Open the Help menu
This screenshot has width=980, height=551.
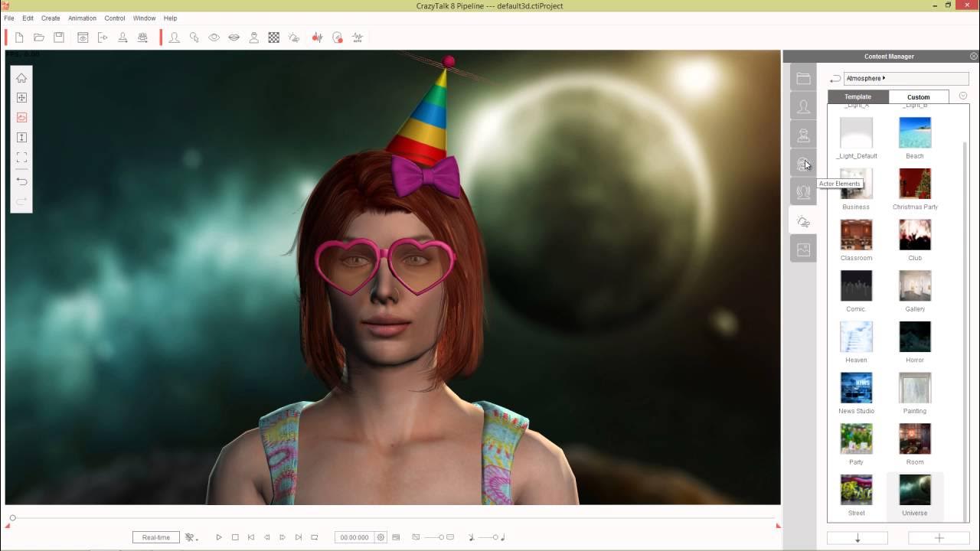(x=170, y=18)
